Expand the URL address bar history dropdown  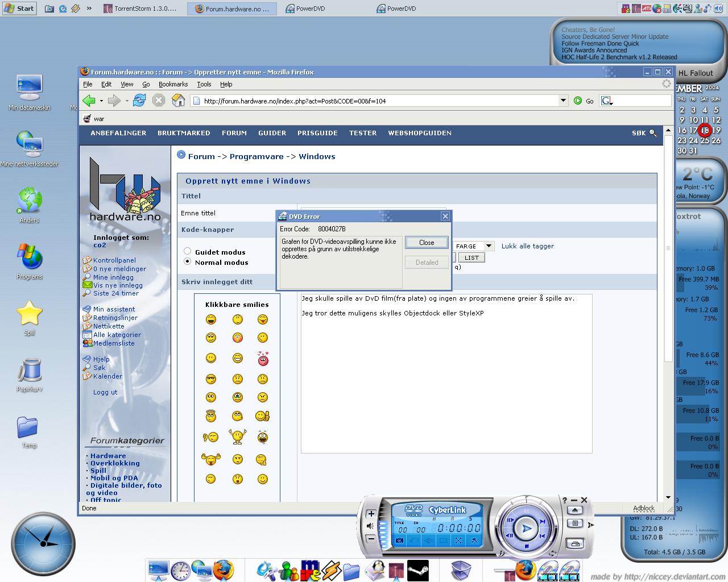tap(563, 101)
